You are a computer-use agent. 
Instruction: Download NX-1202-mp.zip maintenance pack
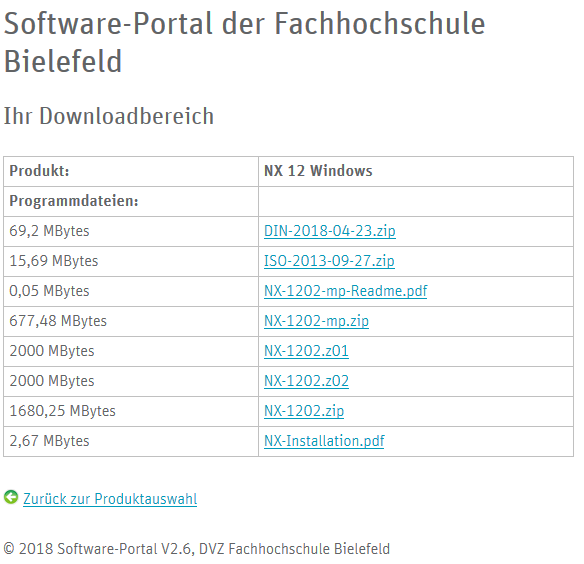tap(316, 321)
